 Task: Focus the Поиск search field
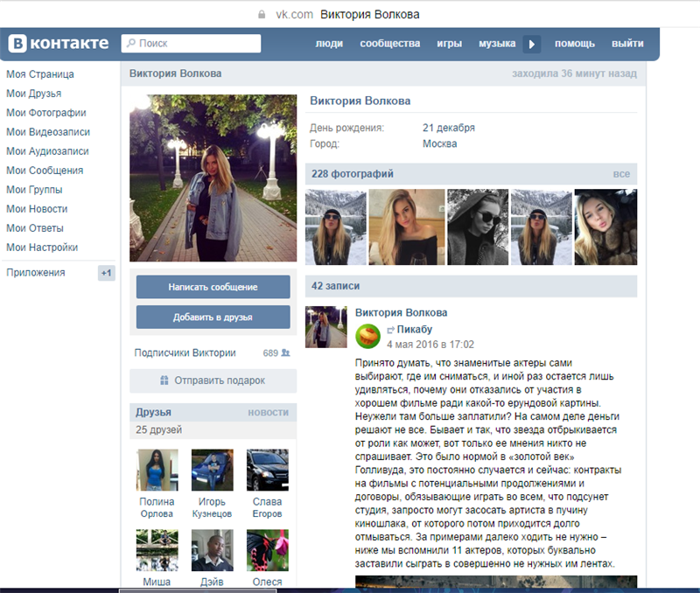[x=191, y=43]
